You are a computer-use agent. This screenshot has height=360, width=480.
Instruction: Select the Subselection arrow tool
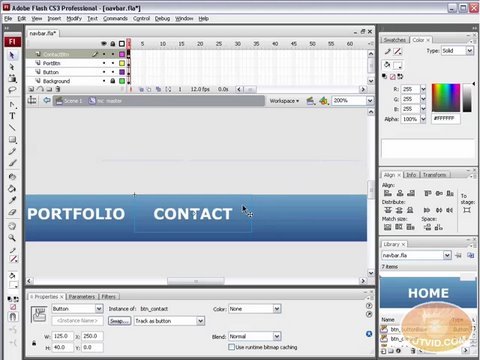(x=12, y=67)
